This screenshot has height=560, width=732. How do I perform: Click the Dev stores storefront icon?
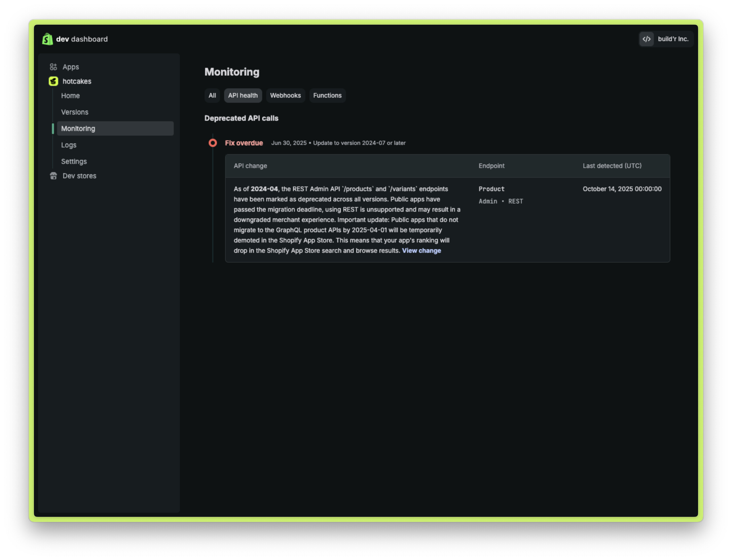click(53, 176)
